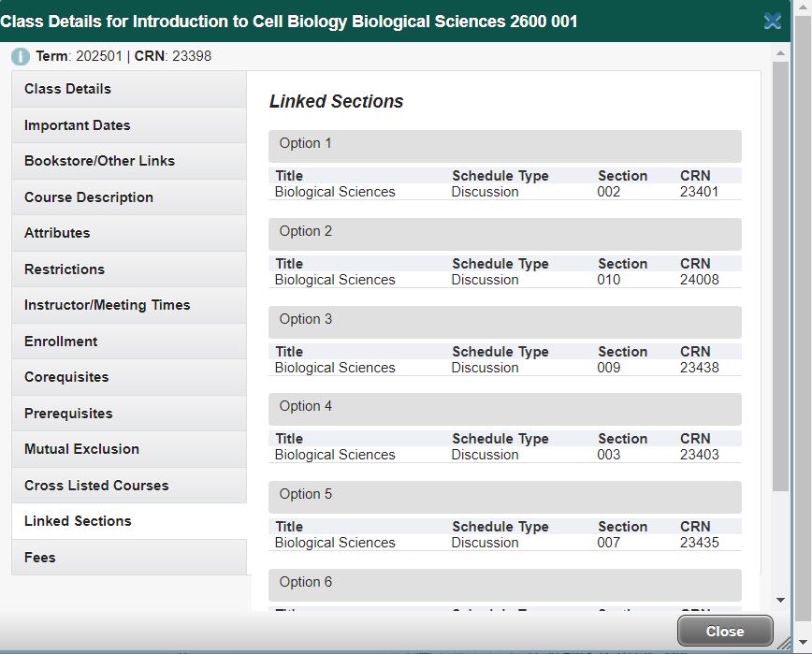Viewport: 812px width, 654px height.
Task: Click the outer page scrollbar down arrow
Action: pos(803,642)
